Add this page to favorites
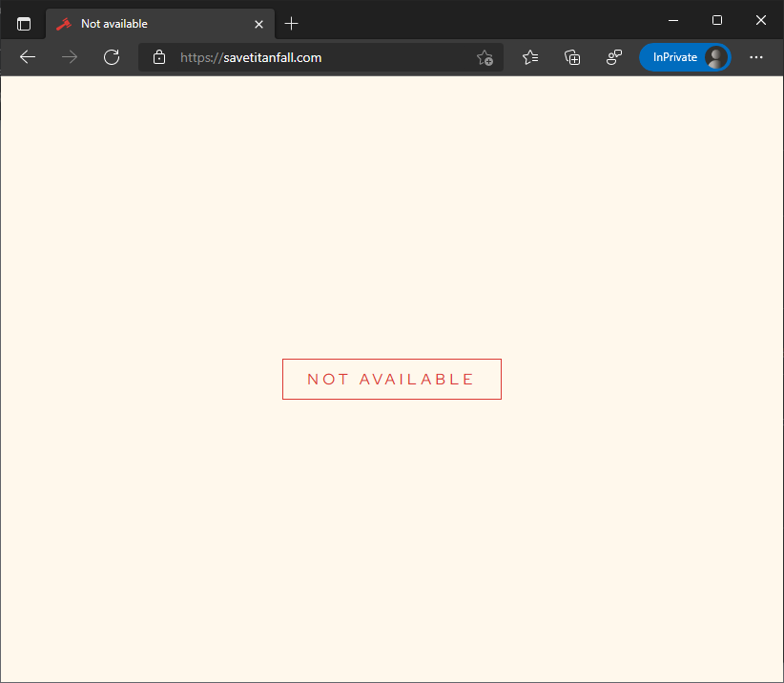 485,57
